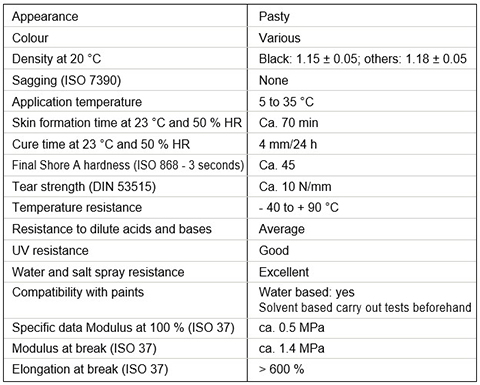Viewport: 480px width, 385px height.
Task: Select Resistance to dilute acids label
Action: click(112, 229)
